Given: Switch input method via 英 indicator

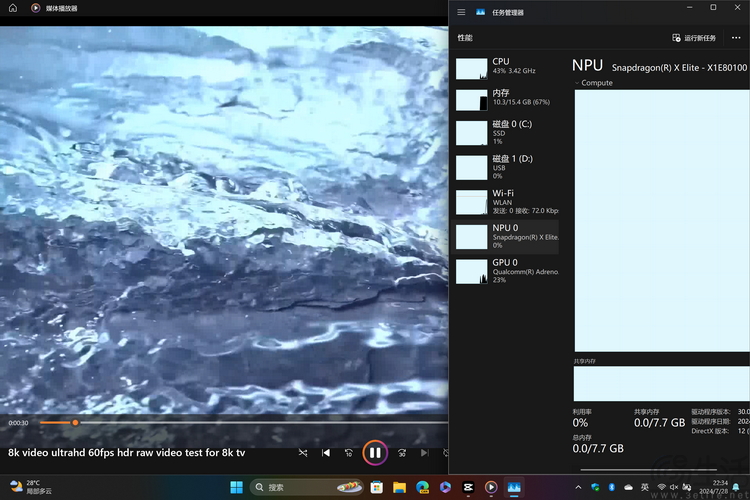Looking at the screenshot, I should (x=645, y=487).
